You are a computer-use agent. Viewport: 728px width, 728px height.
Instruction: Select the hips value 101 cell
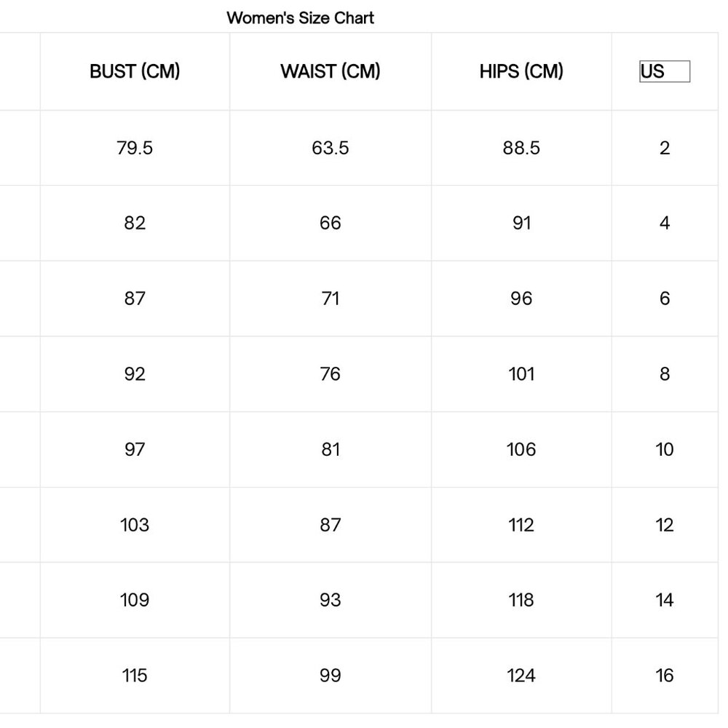pos(521,374)
